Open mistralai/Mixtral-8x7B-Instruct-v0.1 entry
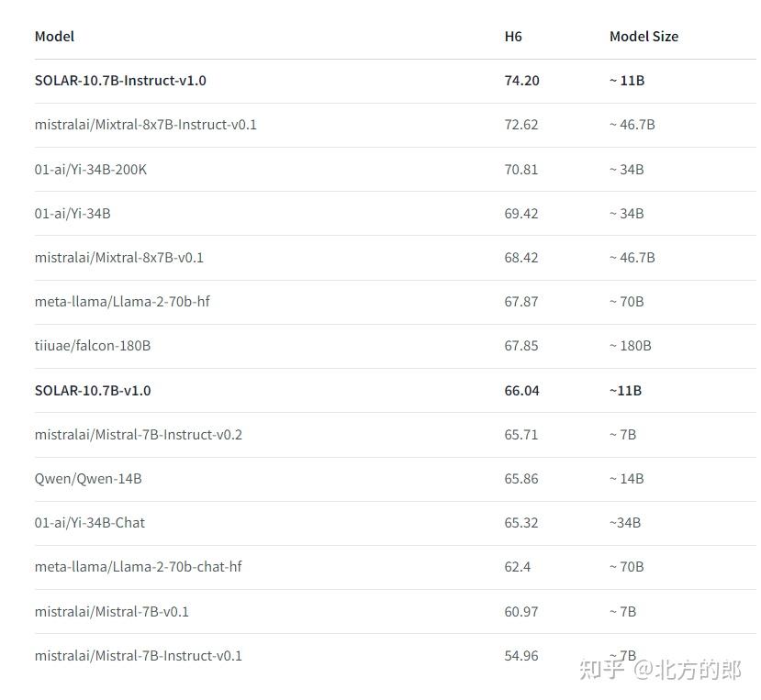The height and width of the screenshot is (700, 761). [x=146, y=125]
